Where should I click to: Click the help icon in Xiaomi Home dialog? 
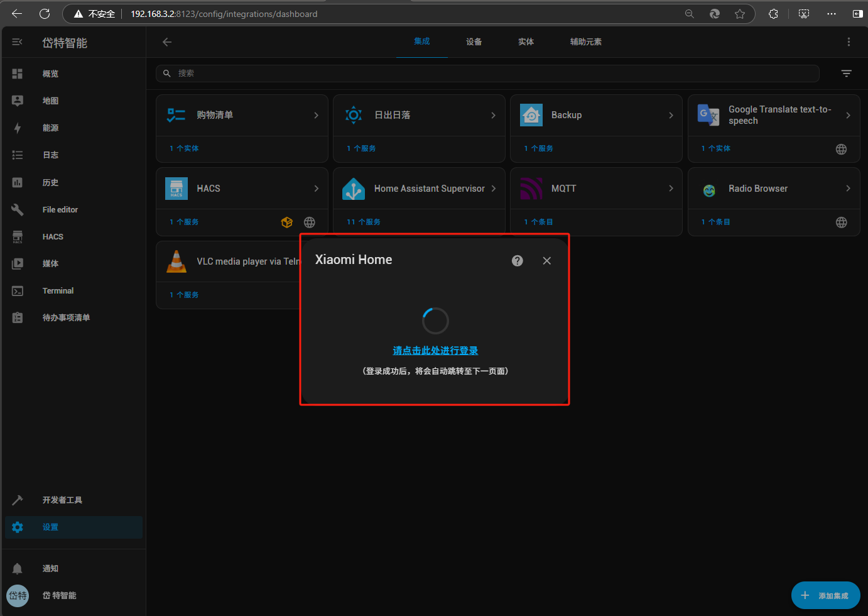tap(517, 261)
